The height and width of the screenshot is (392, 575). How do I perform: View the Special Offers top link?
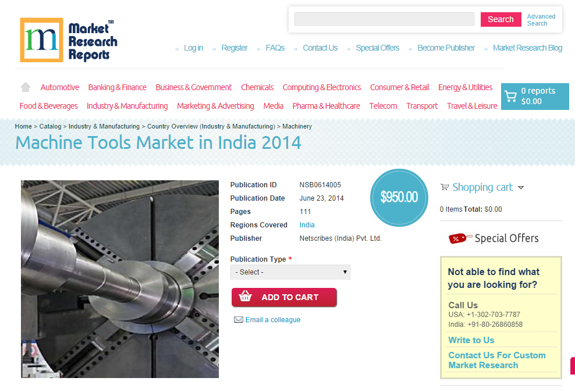(377, 48)
